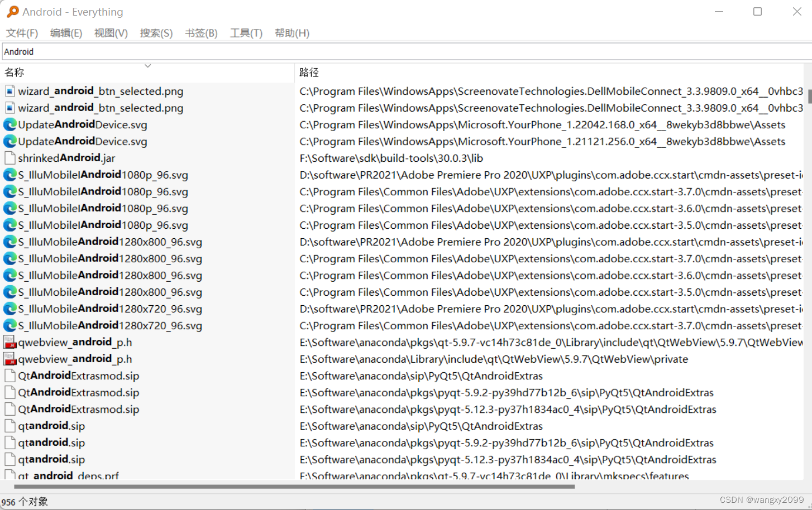Image resolution: width=812 pixels, height=510 pixels.
Task: Select name qtandroid.sip in anaconda\sip\PyQt5 row
Action: click(51, 426)
